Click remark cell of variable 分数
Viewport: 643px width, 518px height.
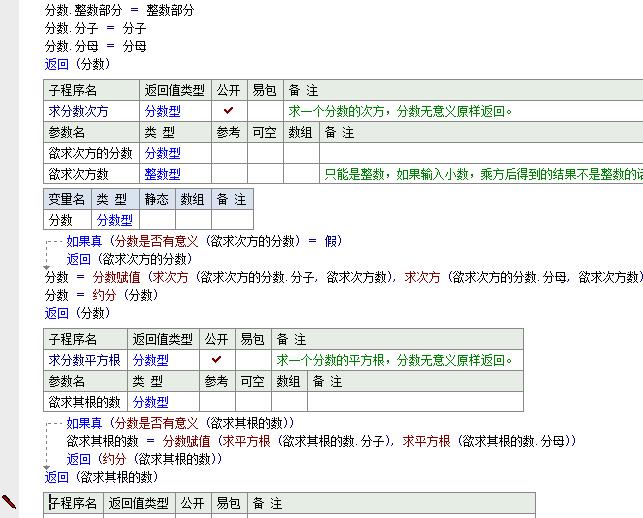click(233, 220)
